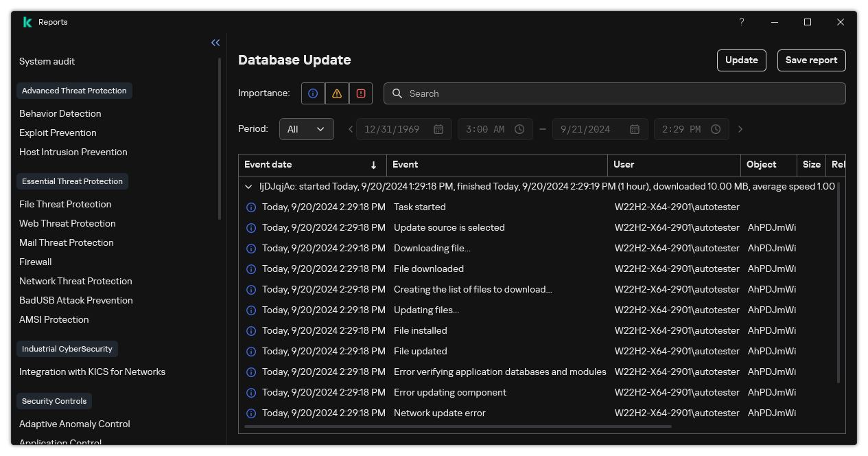
Task: Go to next period with right chevron
Action: pos(740,129)
